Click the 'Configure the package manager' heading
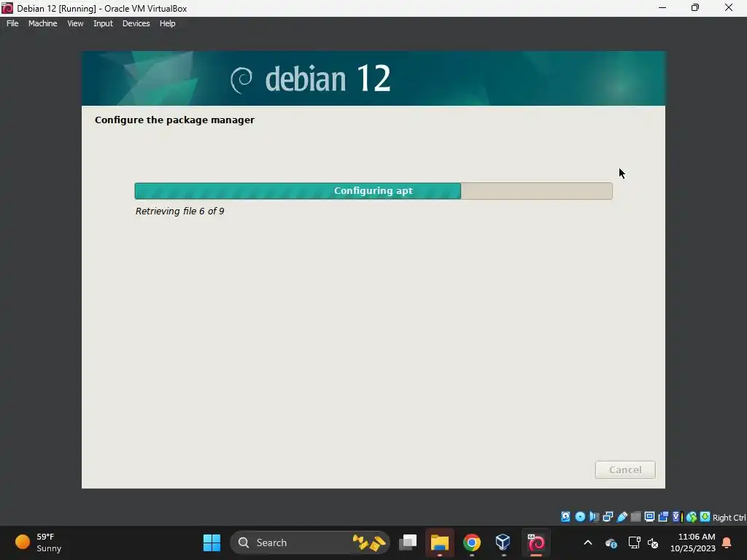The width and height of the screenshot is (747, 560). tap(174, 120)
